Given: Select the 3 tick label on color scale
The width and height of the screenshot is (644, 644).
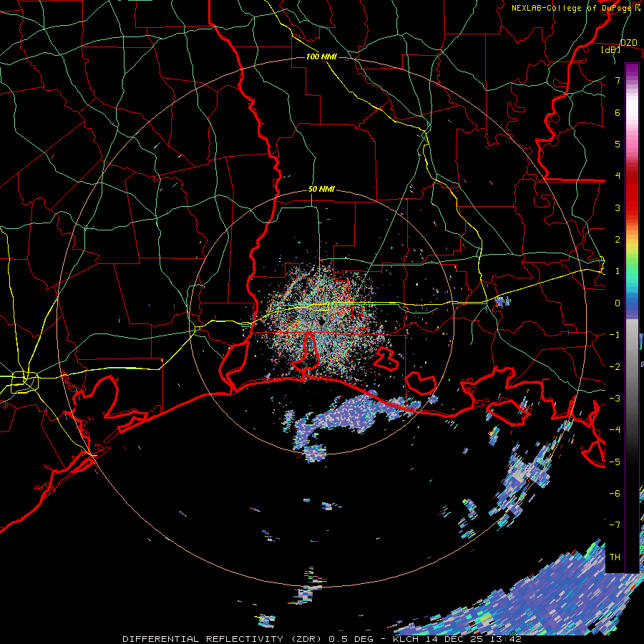Looking at the screenshot, I should tap(618, 208).
